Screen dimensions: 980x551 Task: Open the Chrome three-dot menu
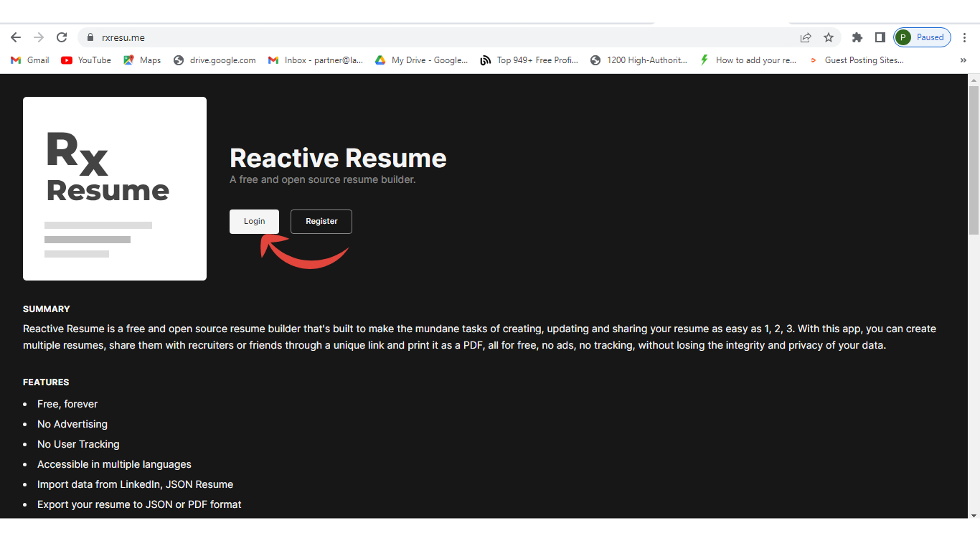pyautogui.click(x=965, y=37)
